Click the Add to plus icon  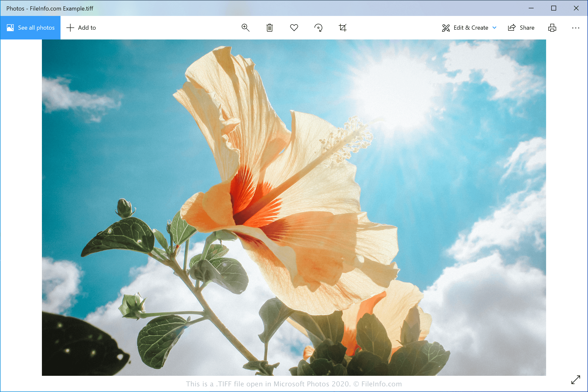point(70,27)
